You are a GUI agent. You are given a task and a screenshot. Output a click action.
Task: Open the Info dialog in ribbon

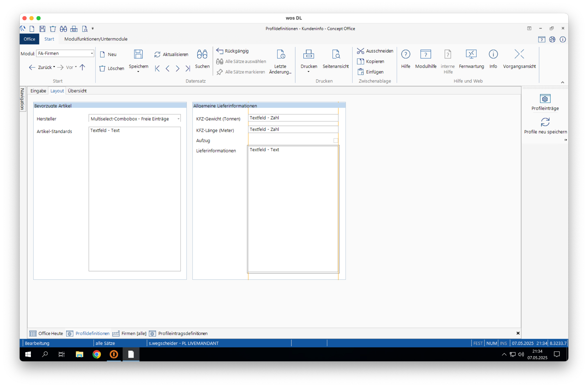493,59
